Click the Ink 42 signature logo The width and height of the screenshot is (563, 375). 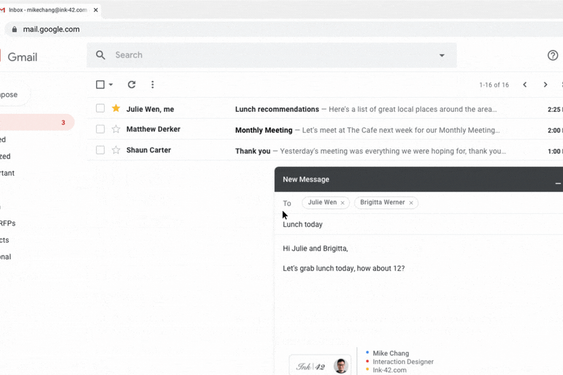tap(311, 366)
